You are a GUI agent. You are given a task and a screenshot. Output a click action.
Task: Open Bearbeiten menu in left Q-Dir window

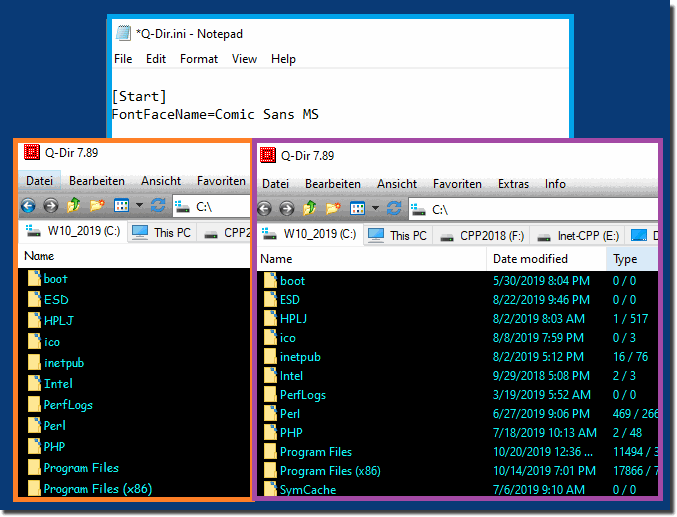(x=97, y=181)
